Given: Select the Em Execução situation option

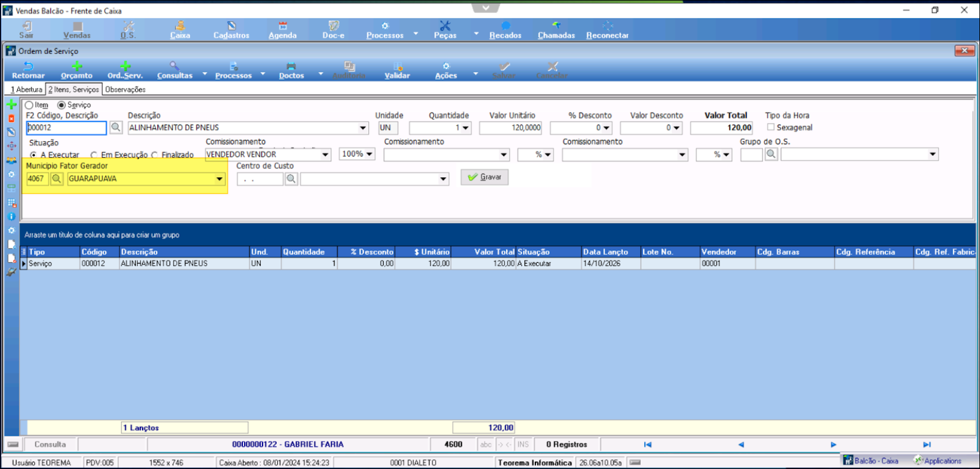Looking at the screenshot, I should click(94, 155).
